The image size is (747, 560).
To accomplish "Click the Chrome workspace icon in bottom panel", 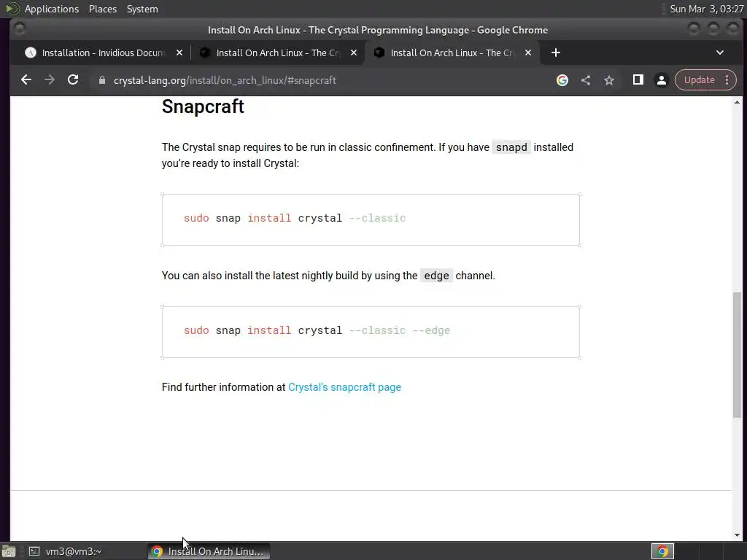I will tap(662, 551).
